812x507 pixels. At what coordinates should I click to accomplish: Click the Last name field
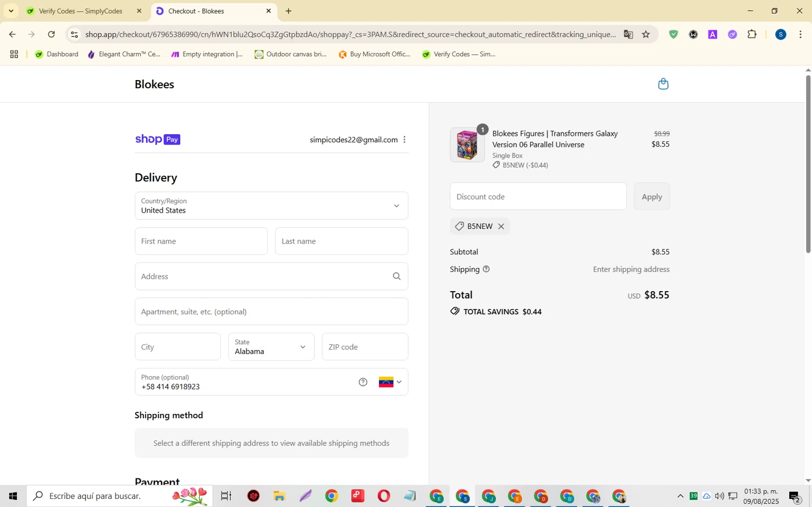click(x=342, y=241)
